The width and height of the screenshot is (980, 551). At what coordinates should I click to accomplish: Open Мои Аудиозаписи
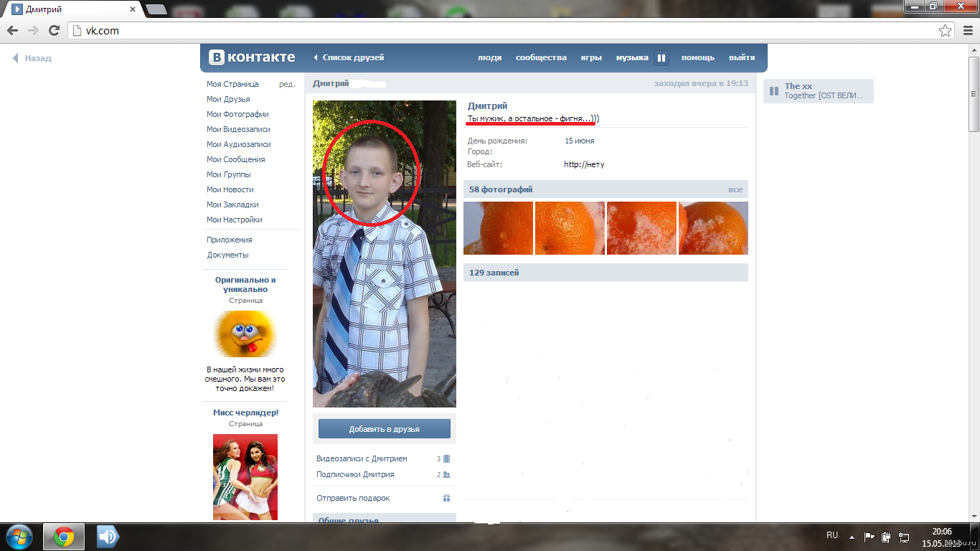click(239, 144)
